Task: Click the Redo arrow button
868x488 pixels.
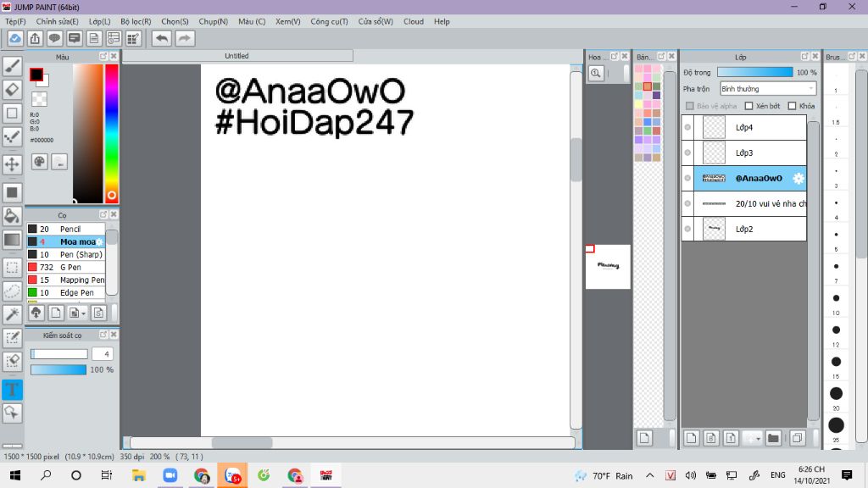Action: click(x=185, y=38)
